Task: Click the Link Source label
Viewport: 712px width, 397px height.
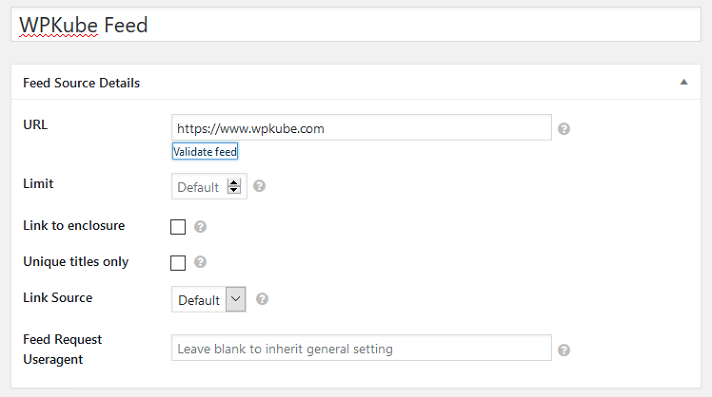Action: click(58, 298)
